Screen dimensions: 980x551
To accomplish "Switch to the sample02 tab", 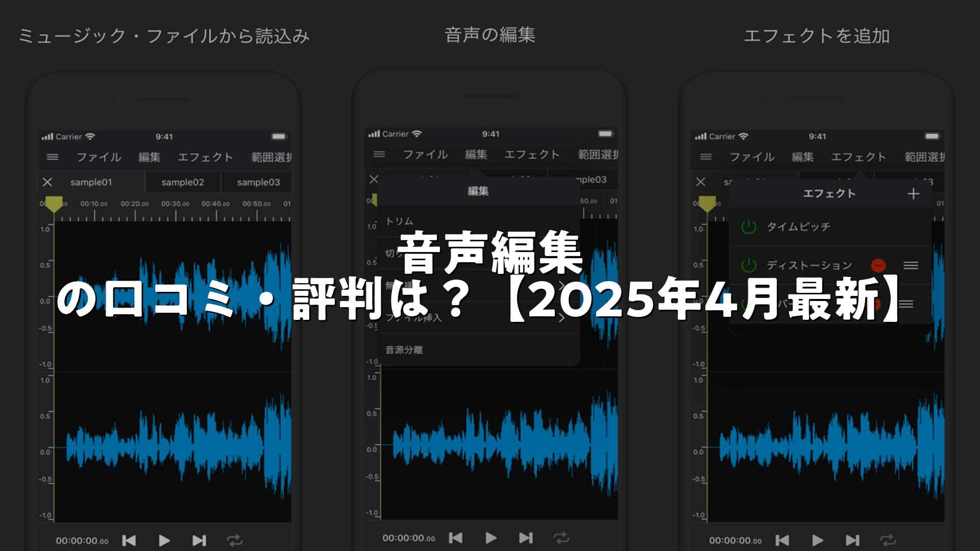I will click(183, 182).
